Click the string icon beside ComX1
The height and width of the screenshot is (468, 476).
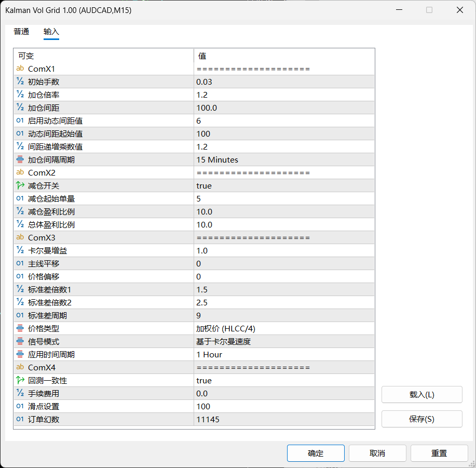pos(20,69)
